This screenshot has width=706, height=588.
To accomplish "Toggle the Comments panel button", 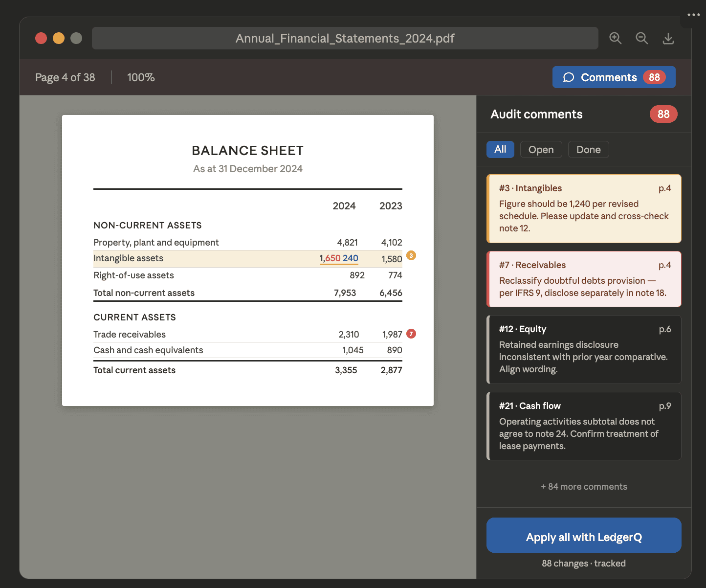I will (x=614, y=77).
